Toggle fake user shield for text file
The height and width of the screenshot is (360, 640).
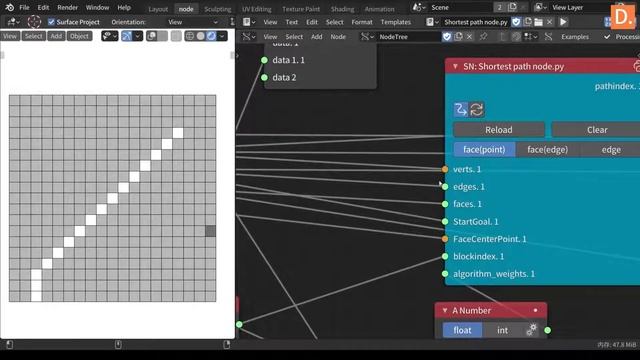point(516,22)
